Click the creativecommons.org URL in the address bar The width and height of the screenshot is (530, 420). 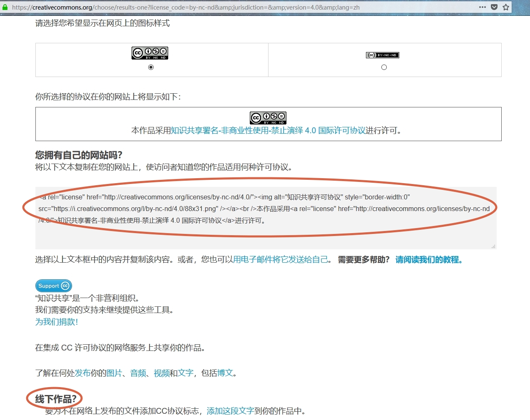(x=186, y=7)
